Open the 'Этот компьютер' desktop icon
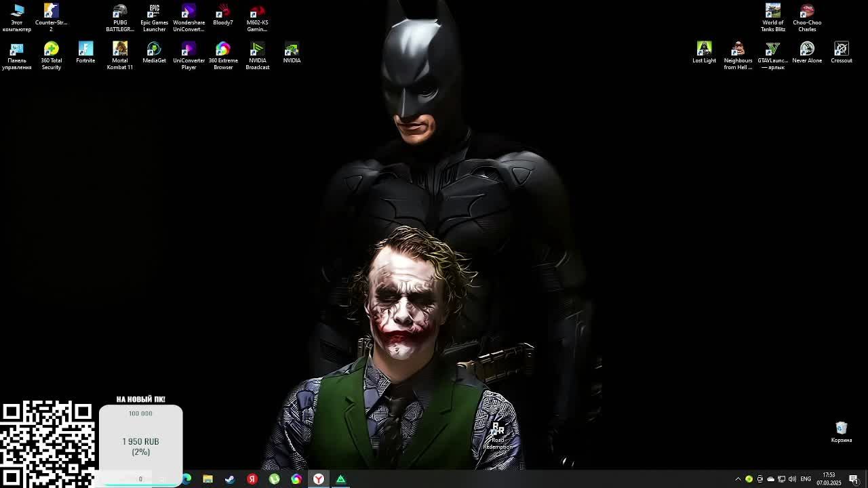Screen dimensions: 868x488 (x=17, y=18)
